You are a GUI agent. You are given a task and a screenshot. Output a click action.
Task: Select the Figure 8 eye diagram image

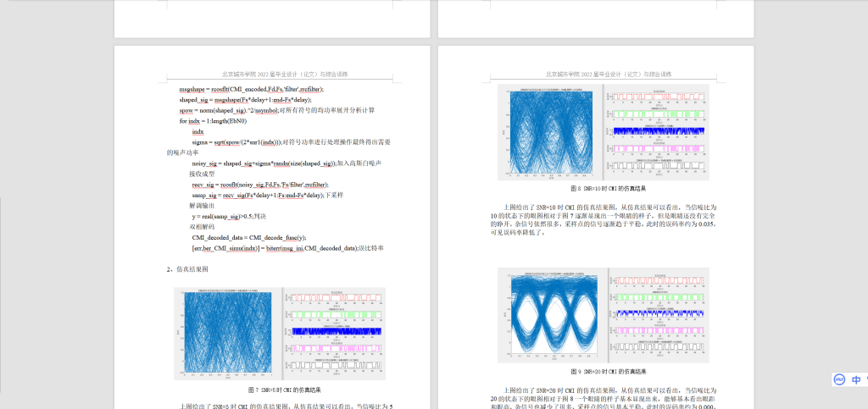(x=552, y=132)
